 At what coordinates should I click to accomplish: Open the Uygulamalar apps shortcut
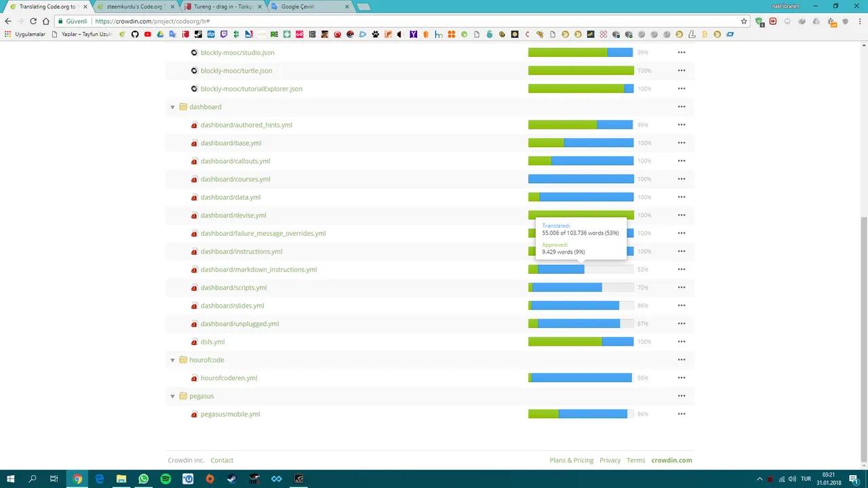[25, 34]
